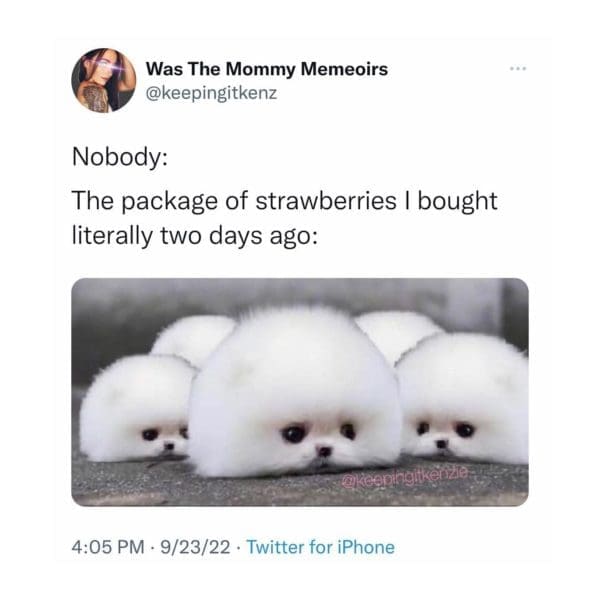This screenshot has height=600, width=600.
Task: Click the blurred gray background above the puppies
Action: click(x=300, y=293)
